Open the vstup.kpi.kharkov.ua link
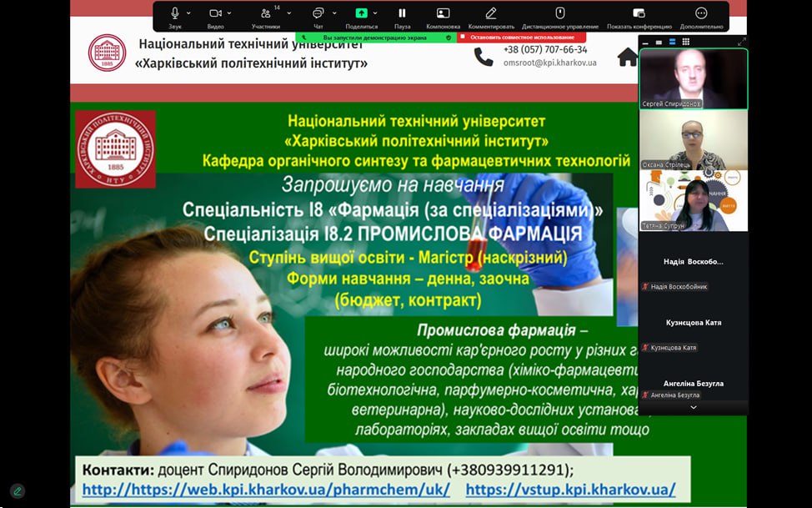The height and width of the screenshot is (508, 812). tap(571, 490)
